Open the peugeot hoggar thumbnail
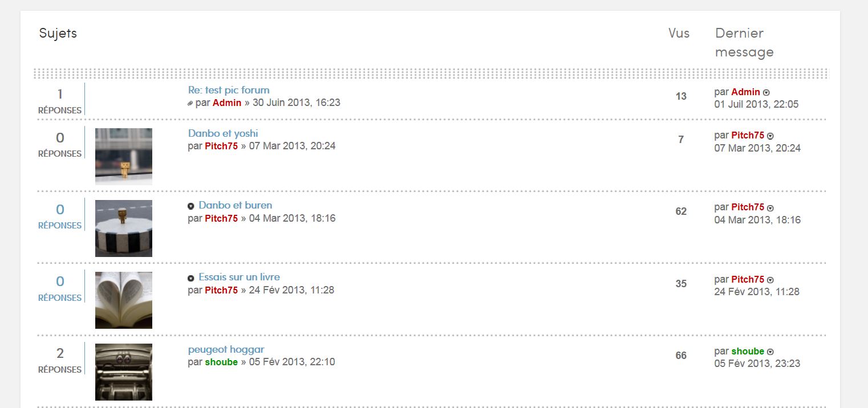868x408 pixels. [x=124, y=372]
